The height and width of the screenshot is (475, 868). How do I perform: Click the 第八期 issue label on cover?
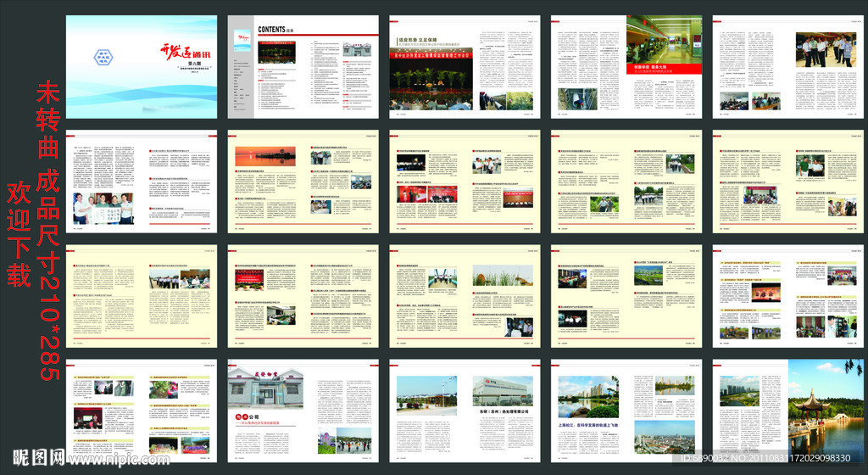click(x=193, y=64)
